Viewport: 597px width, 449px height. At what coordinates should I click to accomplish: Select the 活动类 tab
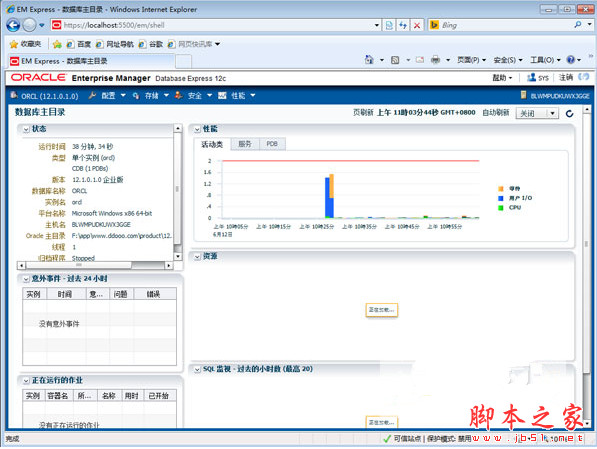coord(212,144)
